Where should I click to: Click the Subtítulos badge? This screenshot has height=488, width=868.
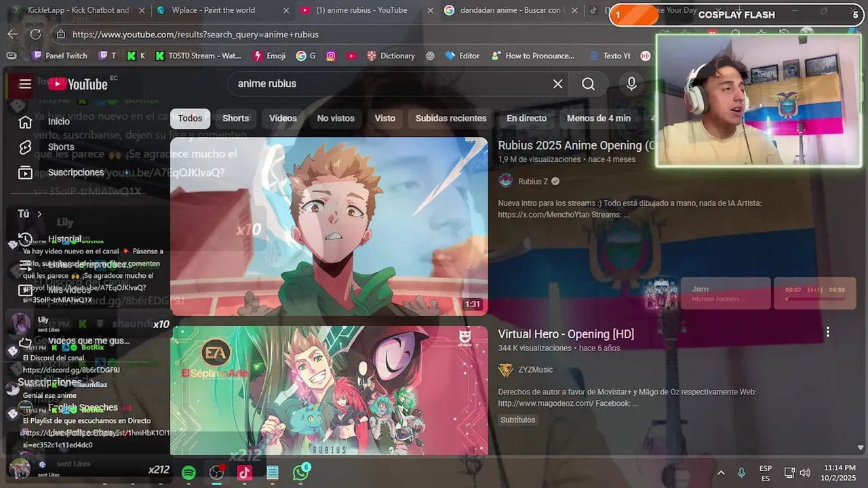coord(518,420)
